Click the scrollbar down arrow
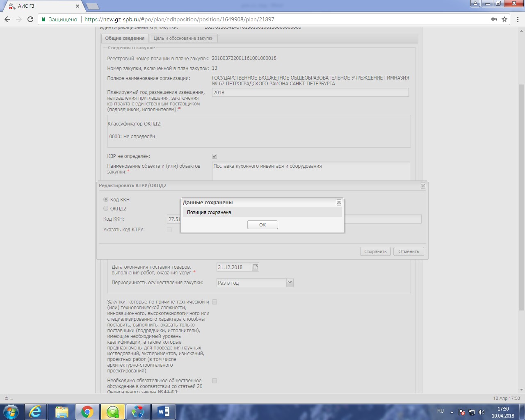This screenshot has width=525, height=420. [x=521, y=390]
